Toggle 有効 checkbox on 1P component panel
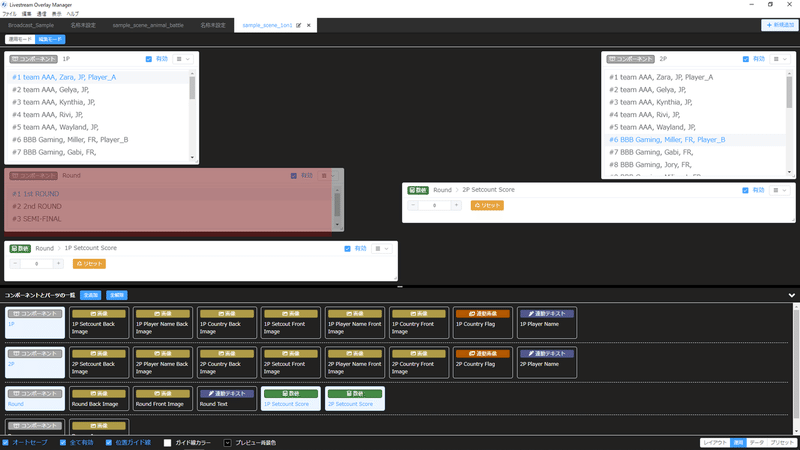Screen dimensions: 800x450 pos(149,59)
